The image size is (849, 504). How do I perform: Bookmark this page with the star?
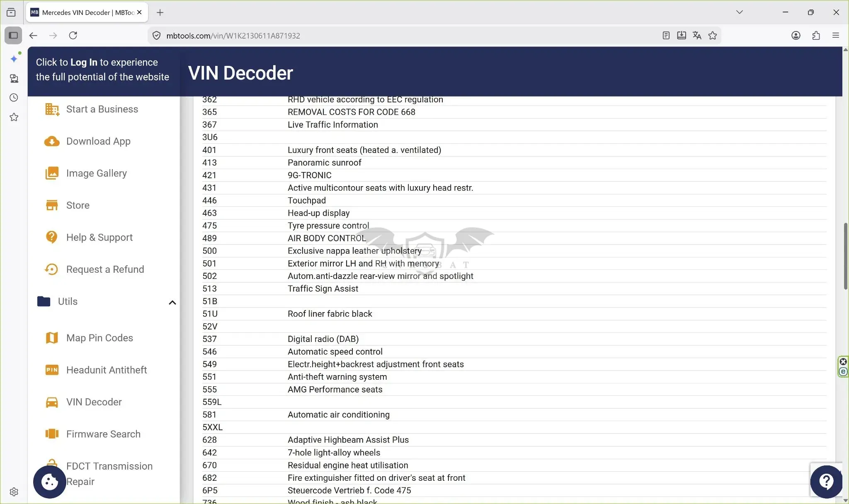point(713,36)
